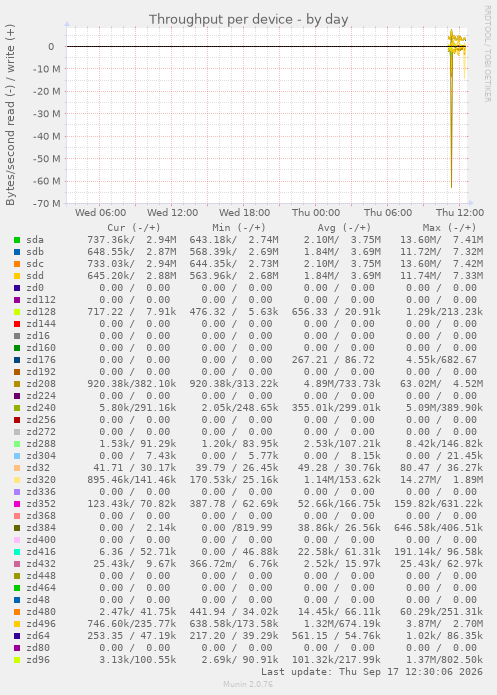Click the zd320 max value '14.27M/ 1.89M'
The width and height of the screenshot is (497, 695).
tap(442, 480)
